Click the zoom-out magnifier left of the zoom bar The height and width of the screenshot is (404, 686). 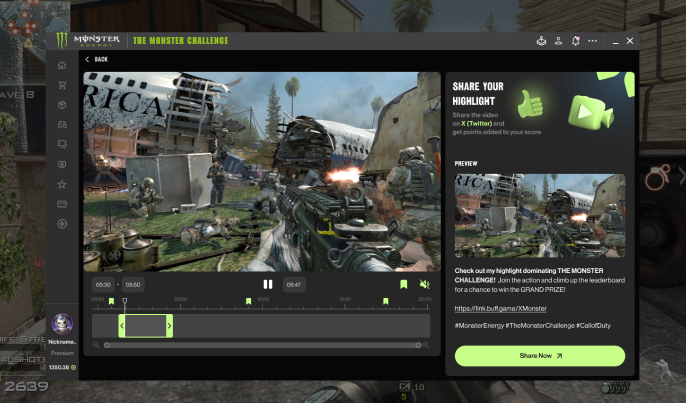(96, 345)
